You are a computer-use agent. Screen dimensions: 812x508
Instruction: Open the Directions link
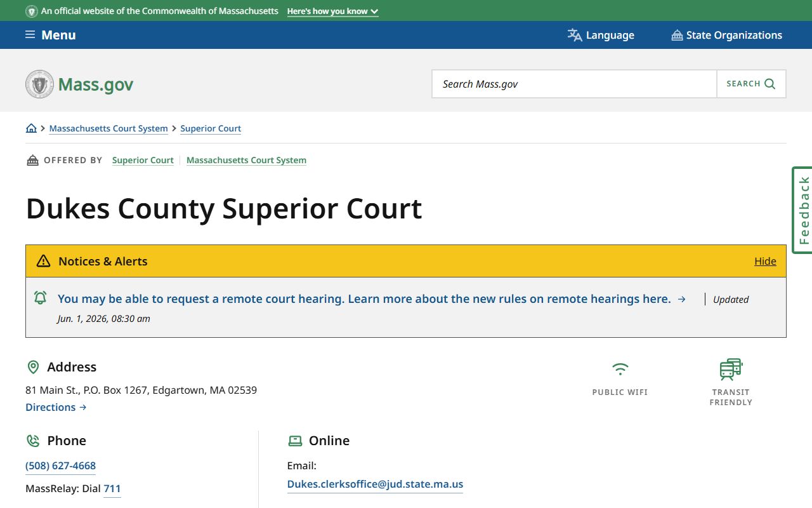point(56,407)
